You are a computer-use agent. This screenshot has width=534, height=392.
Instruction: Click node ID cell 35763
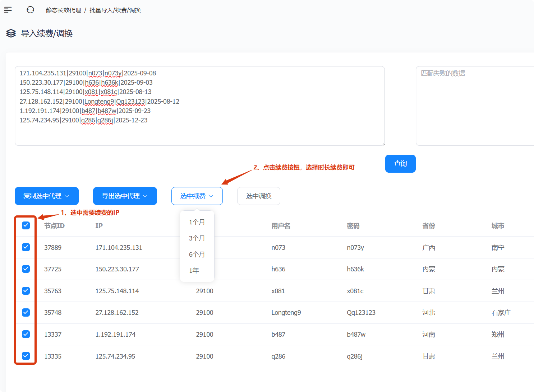click(x=53, y=291)
